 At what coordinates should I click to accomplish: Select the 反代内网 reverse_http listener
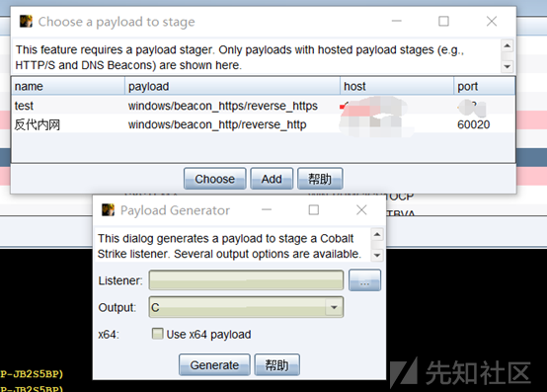264,124
